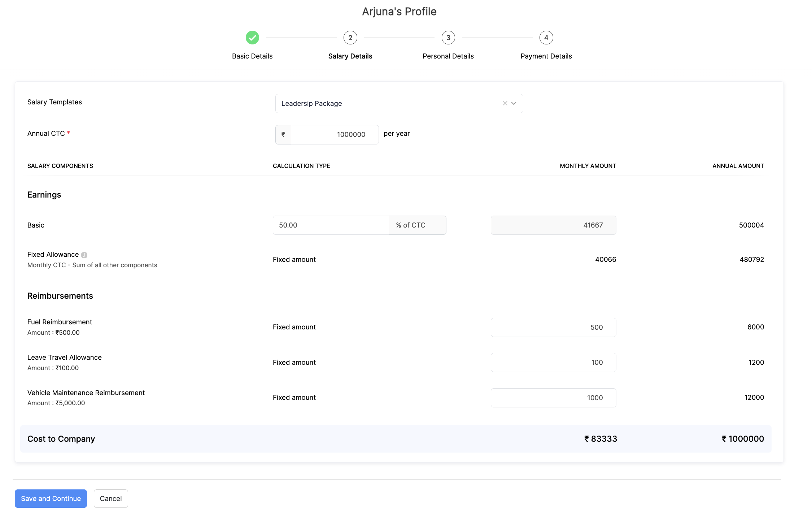Click the step 3 Personal Details circle icon

448,37
